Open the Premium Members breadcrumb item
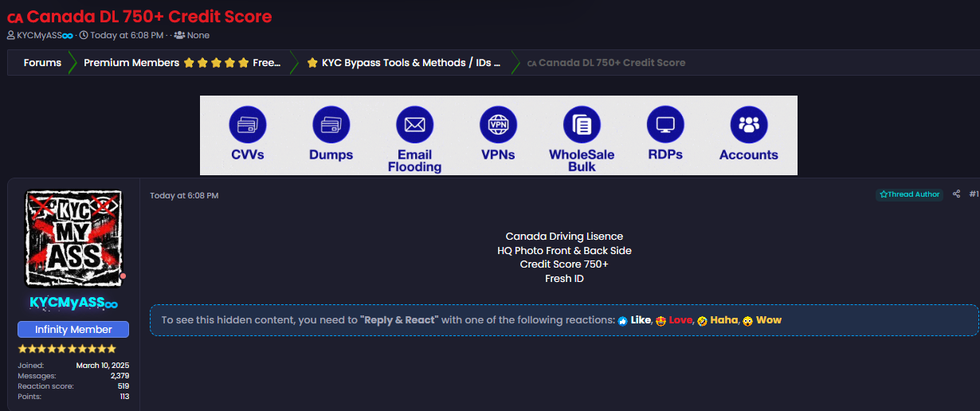This screenshot has height=411, width=980. point(182,63)
